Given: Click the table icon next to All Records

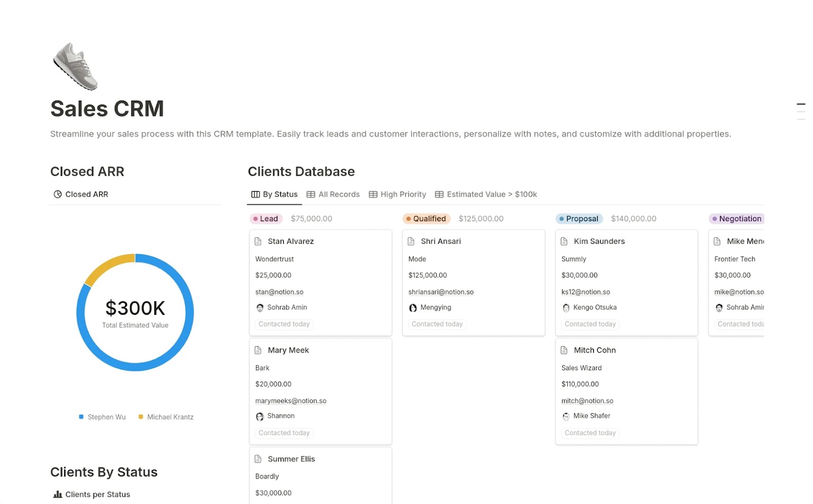Looking at the screenshot, I should tap(310, 194).
